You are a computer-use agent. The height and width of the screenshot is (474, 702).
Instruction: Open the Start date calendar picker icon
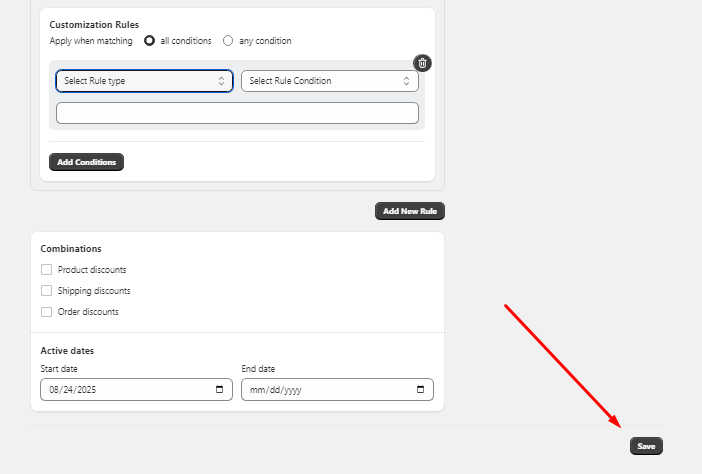click(x=219, y=389)
